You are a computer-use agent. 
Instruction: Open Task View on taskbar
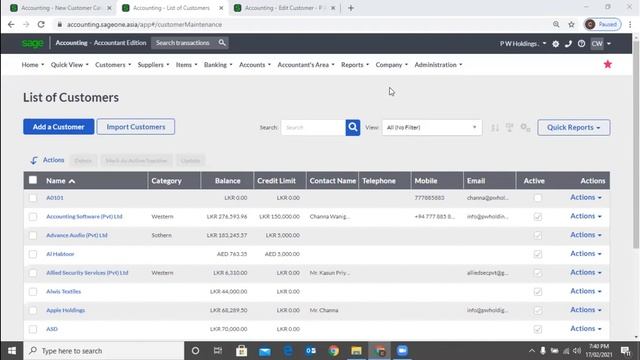(218, 351)
